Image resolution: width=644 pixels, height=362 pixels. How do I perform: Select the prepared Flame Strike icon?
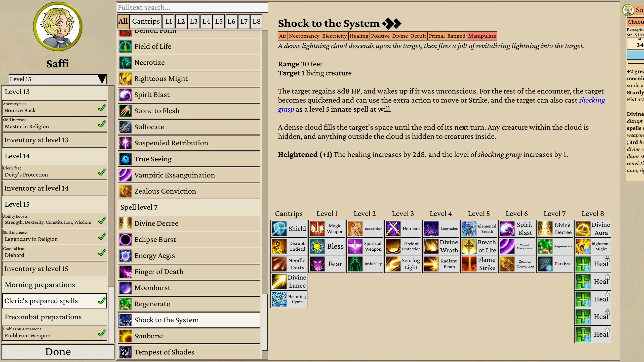(469, 264)
